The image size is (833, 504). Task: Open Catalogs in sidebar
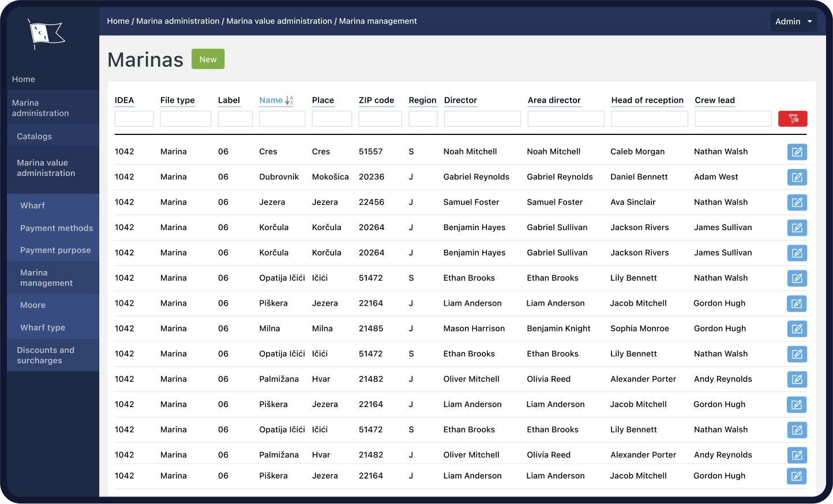35,137
